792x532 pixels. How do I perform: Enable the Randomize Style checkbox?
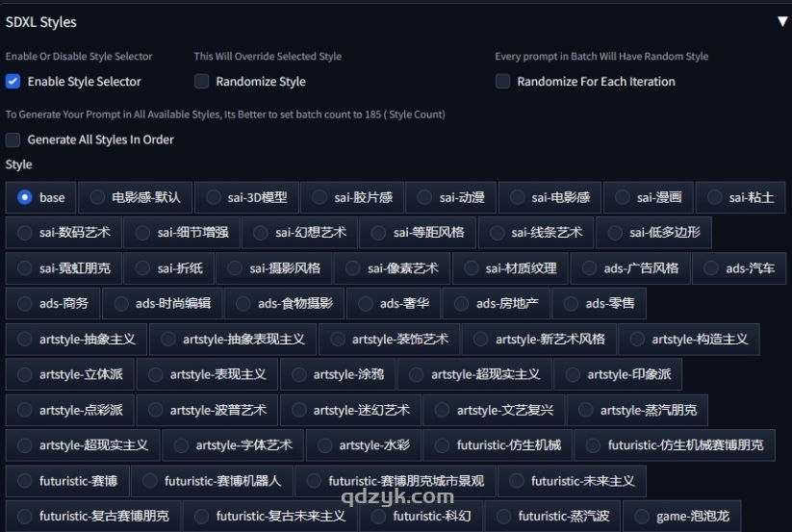201,82
